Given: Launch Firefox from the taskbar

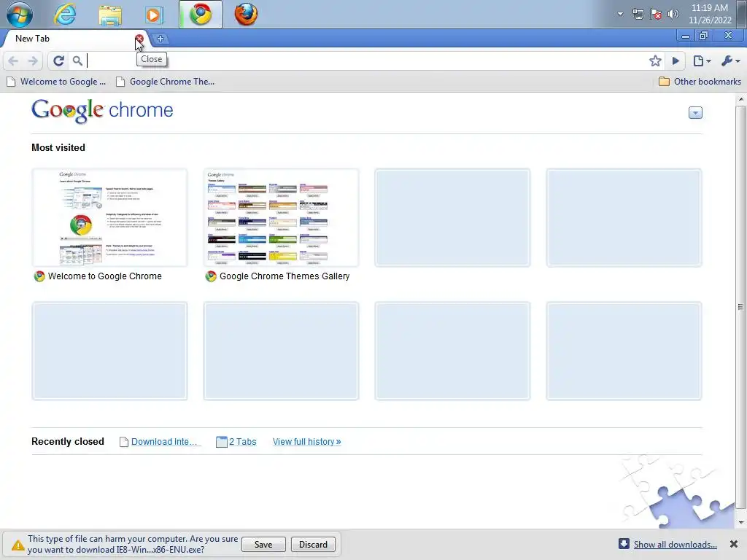Looking at the screenshot, I should (246, 15).
